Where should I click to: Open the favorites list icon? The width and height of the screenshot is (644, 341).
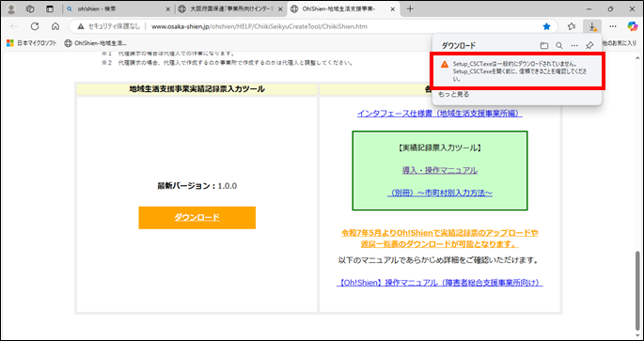pyautogui.click(x=572, y=26)
